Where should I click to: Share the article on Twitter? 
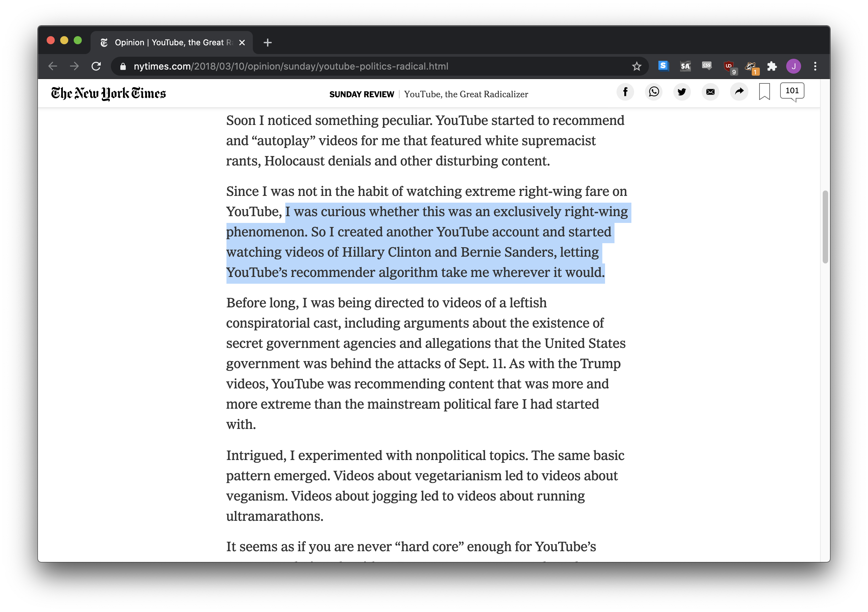(682, 92)
